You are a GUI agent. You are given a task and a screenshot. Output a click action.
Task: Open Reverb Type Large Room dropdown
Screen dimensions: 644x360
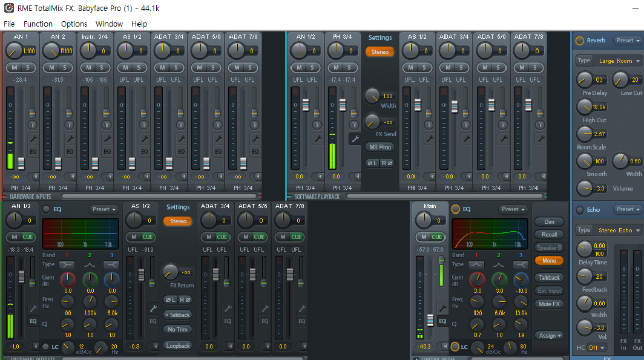click(618, 61)
